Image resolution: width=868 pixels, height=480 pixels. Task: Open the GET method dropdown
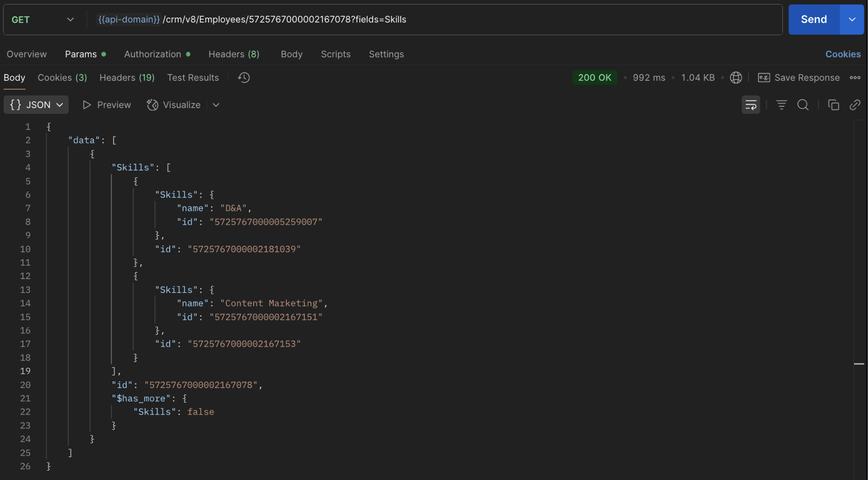(43, 20)
